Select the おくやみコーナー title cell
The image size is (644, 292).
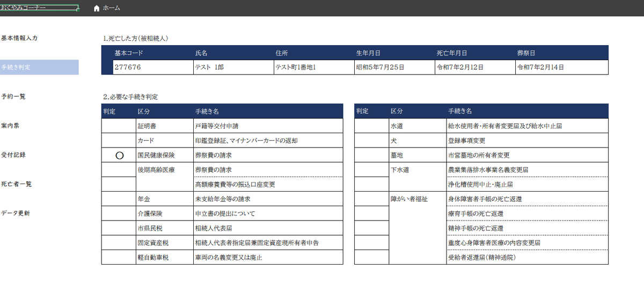point(39,9)
